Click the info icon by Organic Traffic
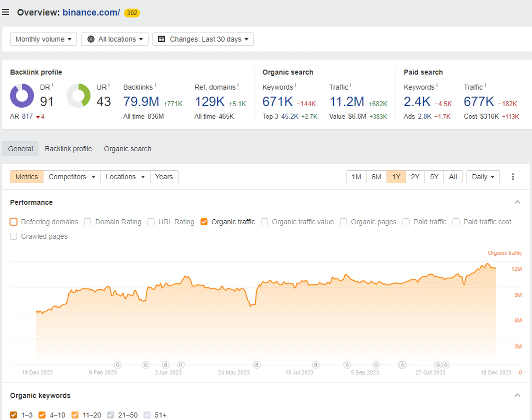The image size is (532, 420). (350, 85)
